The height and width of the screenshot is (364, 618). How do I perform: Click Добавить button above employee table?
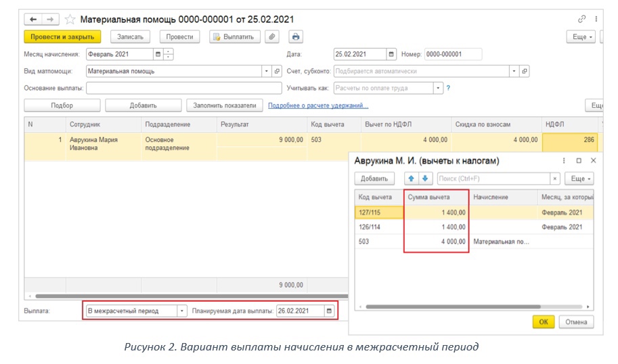pos(143,105)
